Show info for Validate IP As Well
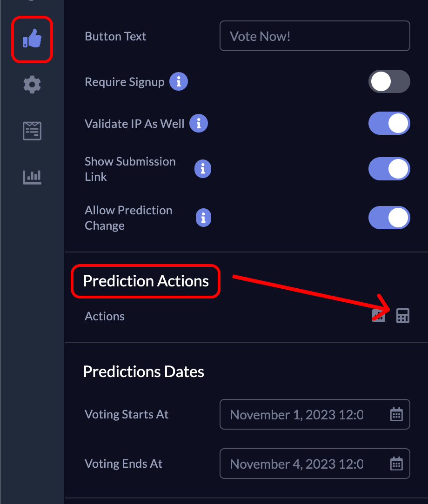428x504 pixels. point(199,124)
